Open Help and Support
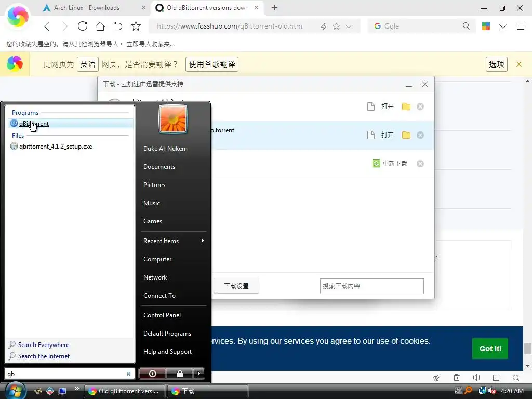532x399 pixels. coord(168,352)
